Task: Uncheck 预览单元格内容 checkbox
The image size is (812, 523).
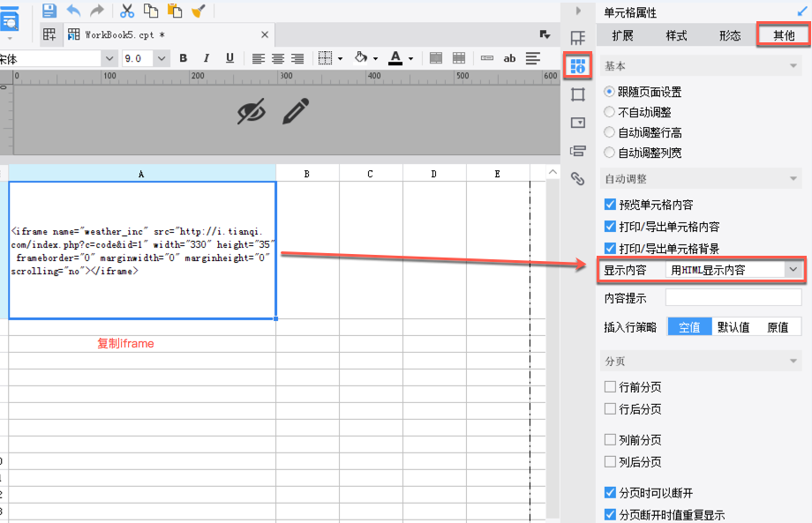Action: tap(610, 205)
